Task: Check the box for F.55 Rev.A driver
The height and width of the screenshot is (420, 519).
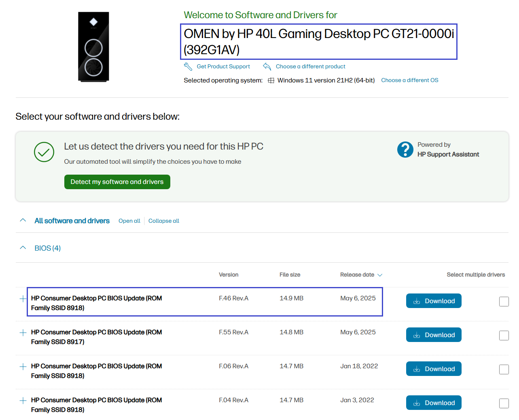Action: coord(504,336)
